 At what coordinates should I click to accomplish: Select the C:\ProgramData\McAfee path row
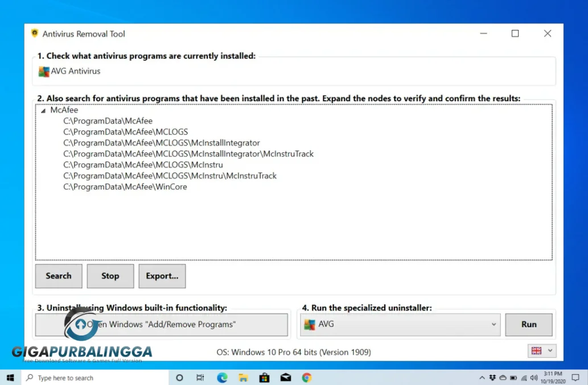(108, 121)
